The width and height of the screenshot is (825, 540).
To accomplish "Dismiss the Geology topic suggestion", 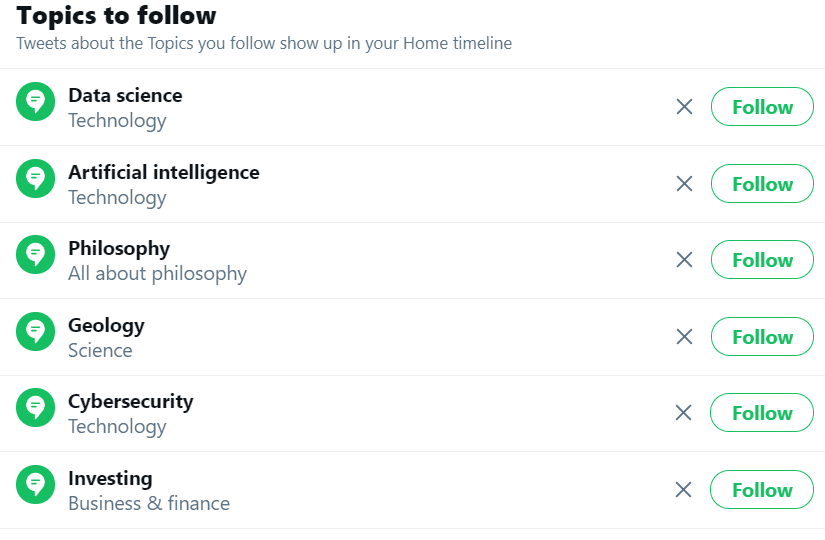I will click(x=684, y=337).
